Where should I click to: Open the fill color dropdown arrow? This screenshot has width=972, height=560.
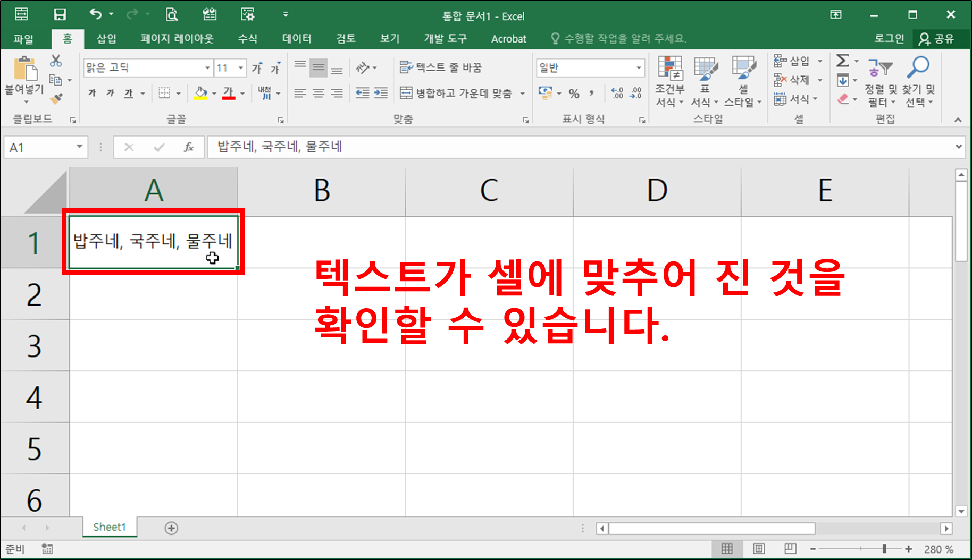tap(214, 94)
